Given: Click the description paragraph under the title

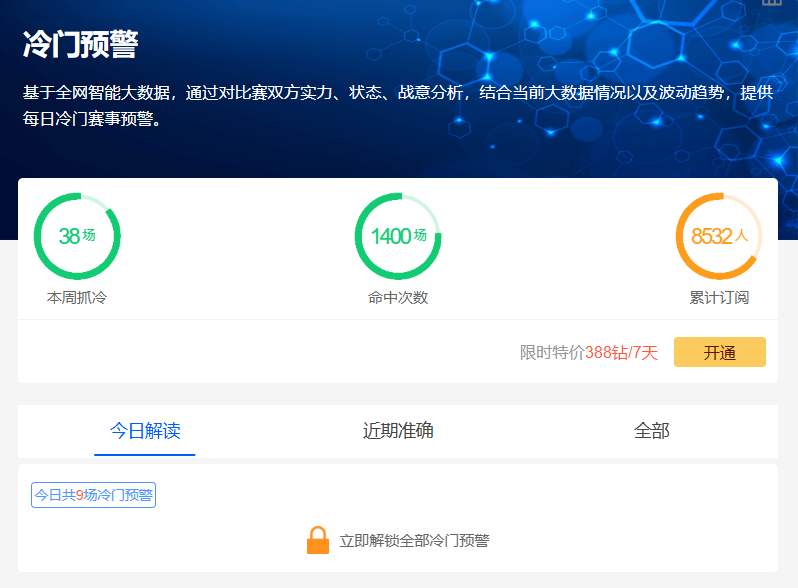Looking at the screenshot, I should point(398,106).
